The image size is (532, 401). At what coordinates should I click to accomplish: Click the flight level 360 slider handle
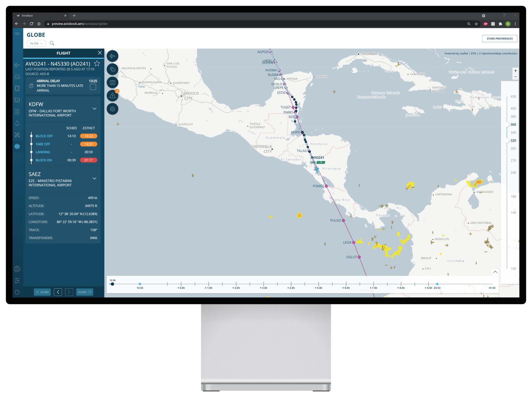(x=507, y=125)
